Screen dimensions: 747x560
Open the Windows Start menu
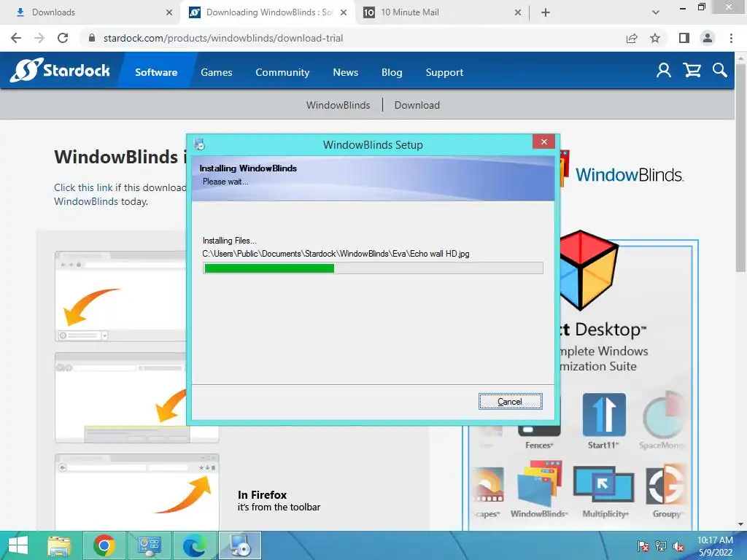[x=18, y=545]
